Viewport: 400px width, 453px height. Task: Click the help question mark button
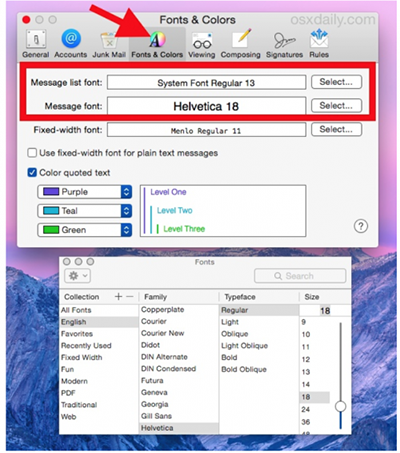point(361,226)
